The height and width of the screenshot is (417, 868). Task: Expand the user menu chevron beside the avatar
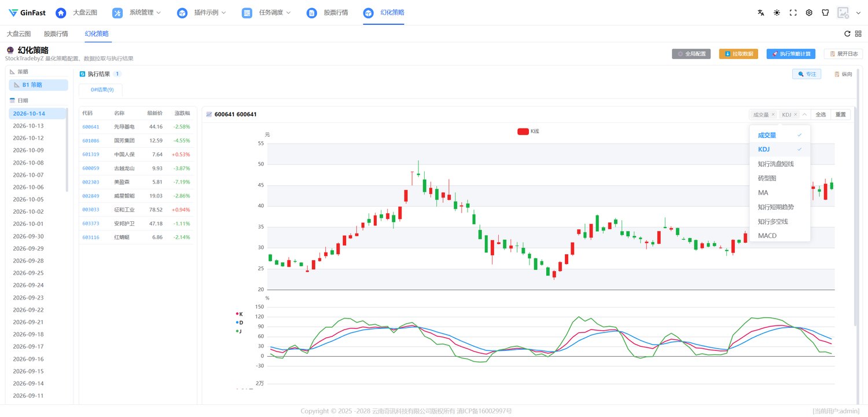click(x=858, y=13)
